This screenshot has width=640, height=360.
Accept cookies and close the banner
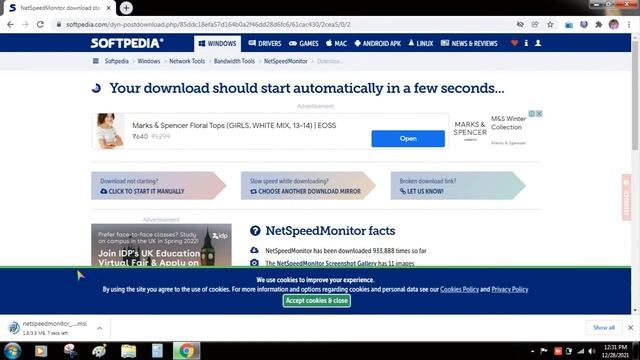pyautogui.click(x=316, y=301)
